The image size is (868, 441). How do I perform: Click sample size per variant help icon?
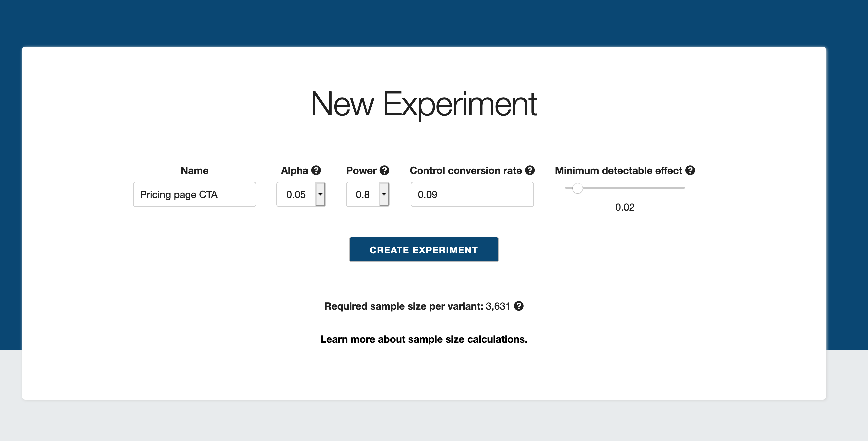[x=519, y=306]
